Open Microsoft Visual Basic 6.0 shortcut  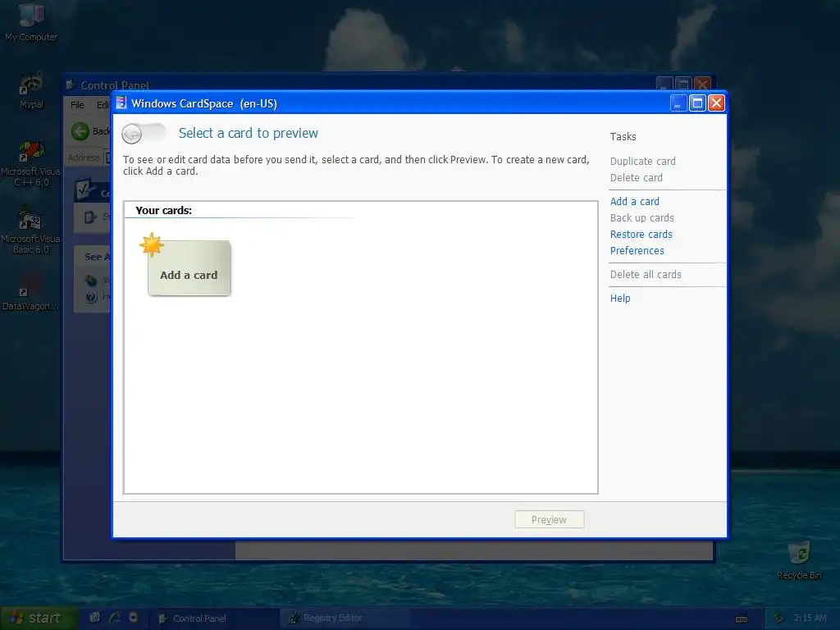tap(31, 231)
